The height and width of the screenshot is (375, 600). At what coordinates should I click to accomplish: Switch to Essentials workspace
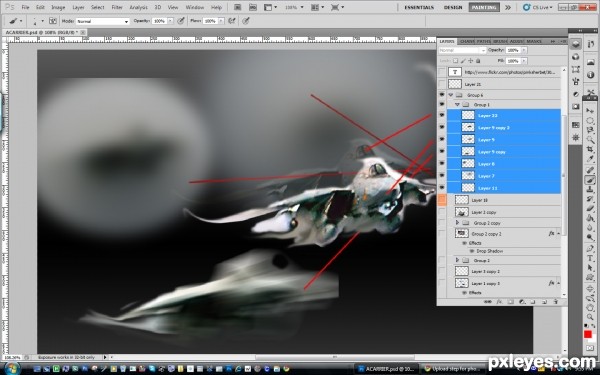(x=419, y=7)
